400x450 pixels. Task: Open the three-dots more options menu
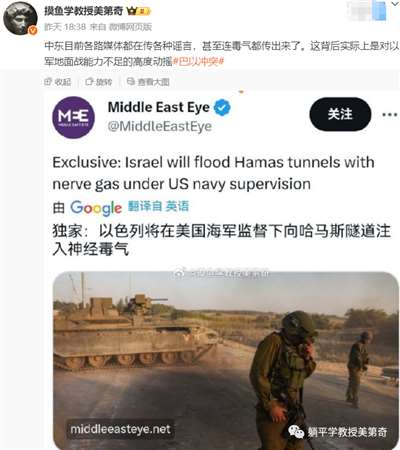tap(389, 114)
